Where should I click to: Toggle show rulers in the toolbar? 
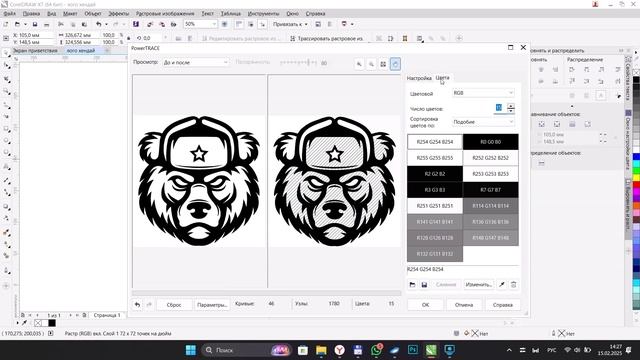[239, 24]
